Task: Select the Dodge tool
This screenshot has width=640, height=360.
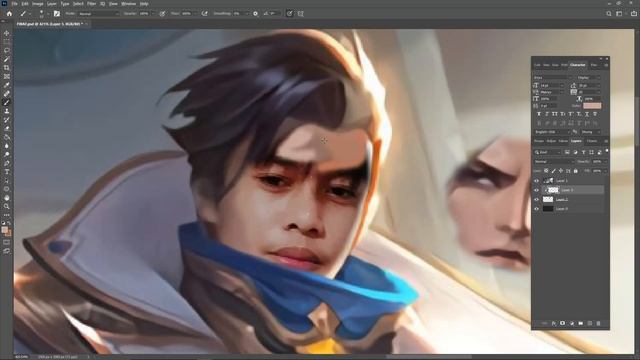Action: pos(7,154)
